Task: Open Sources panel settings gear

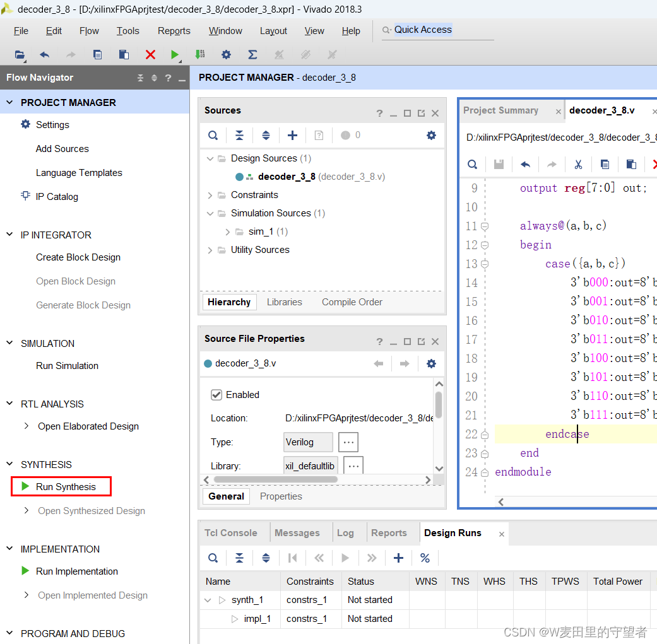Action: pos(431,135)
